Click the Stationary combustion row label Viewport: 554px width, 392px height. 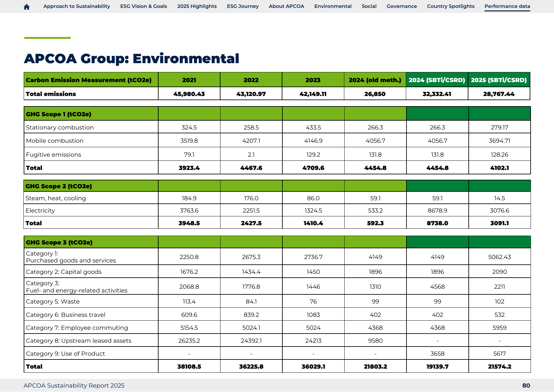(x=60, y=127)
